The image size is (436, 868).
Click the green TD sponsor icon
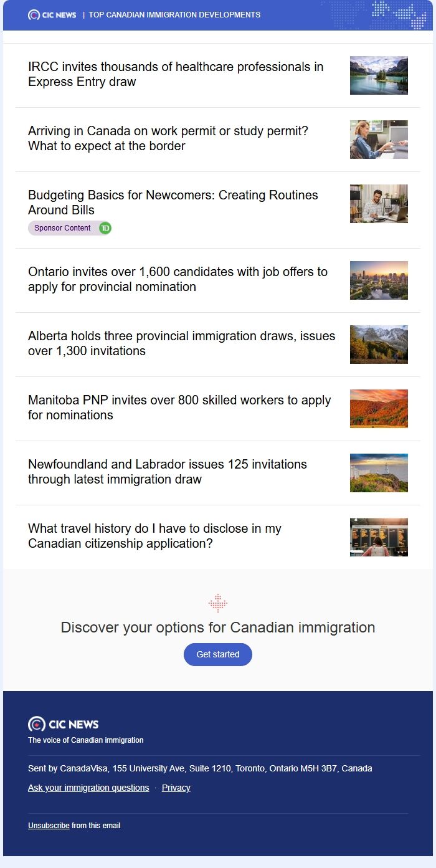pyautogui.click(x=105, y=228)
